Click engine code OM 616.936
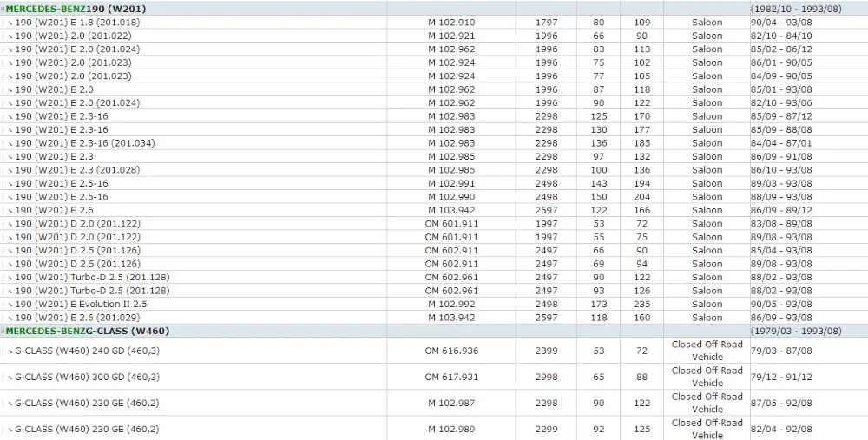Viewport: 868px width, 440px height. (451, 351)
